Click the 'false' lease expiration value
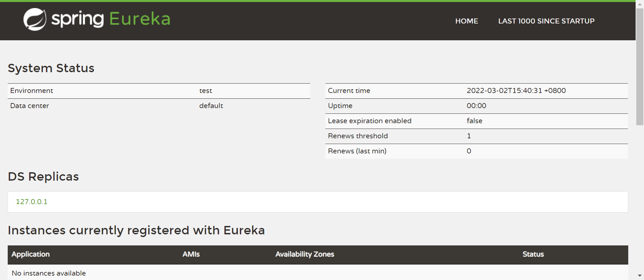The image size is (644, 280). pyautogui.click(x=474, y=121)
